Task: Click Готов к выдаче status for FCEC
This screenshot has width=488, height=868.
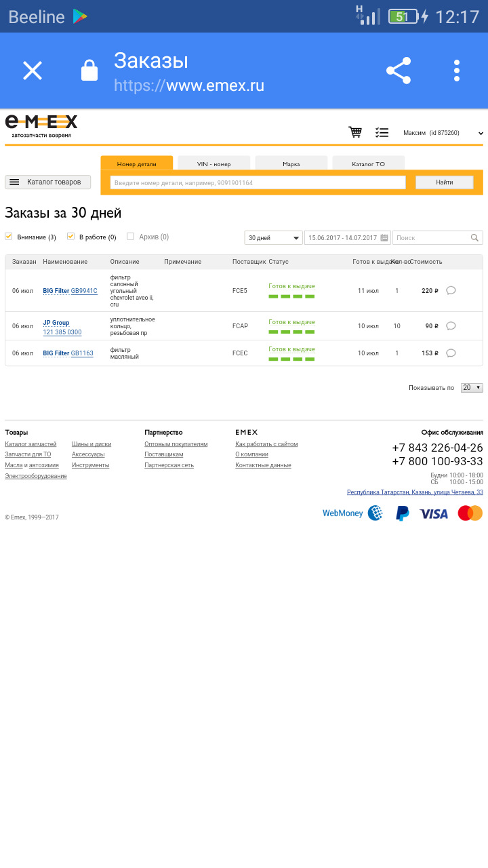Action: 291,349
